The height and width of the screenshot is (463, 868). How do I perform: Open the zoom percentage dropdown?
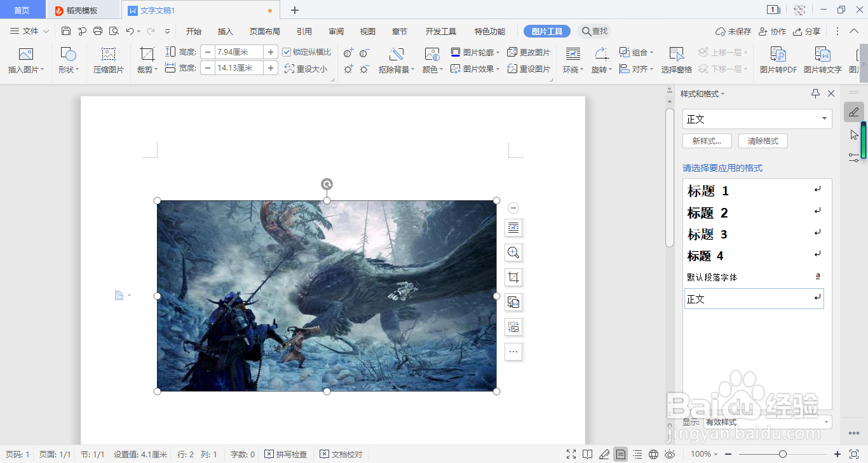(705, 454)
